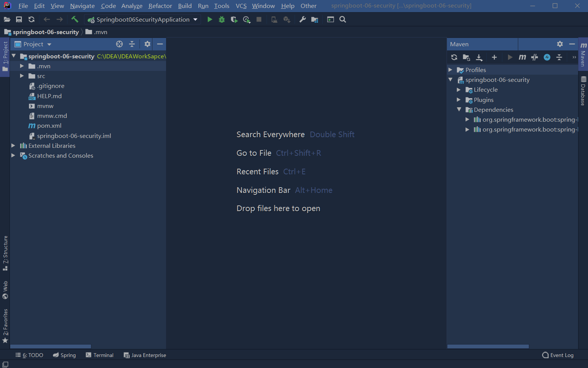The width and height of the screenshot is (588, 368).
Task: Open the Tools menu
Action: click(221, 6)
